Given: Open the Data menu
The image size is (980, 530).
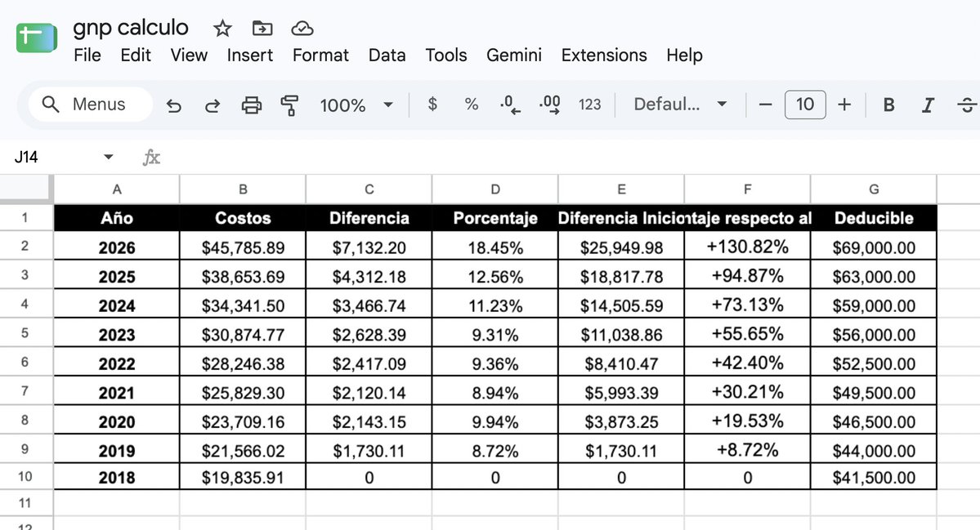Looking at the screenshot, I should pyautogui.click(x=387, y=55).
